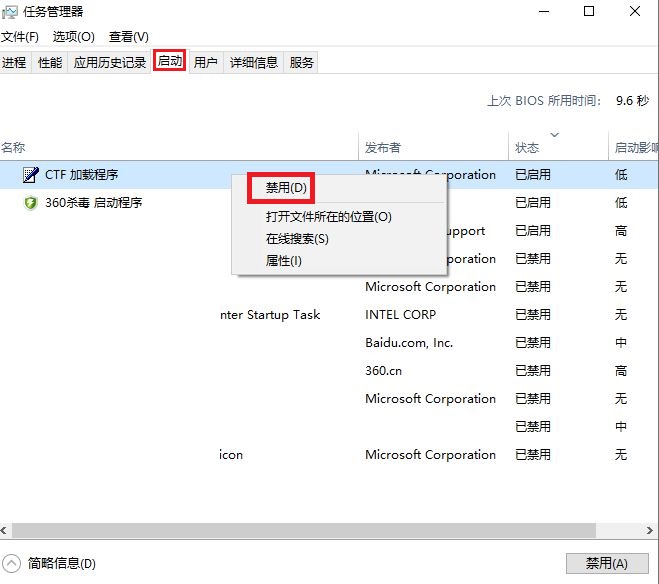This screenshot has width=659, height=584.
Task: Open the 文件(F) menu
Action: point(20,37)
